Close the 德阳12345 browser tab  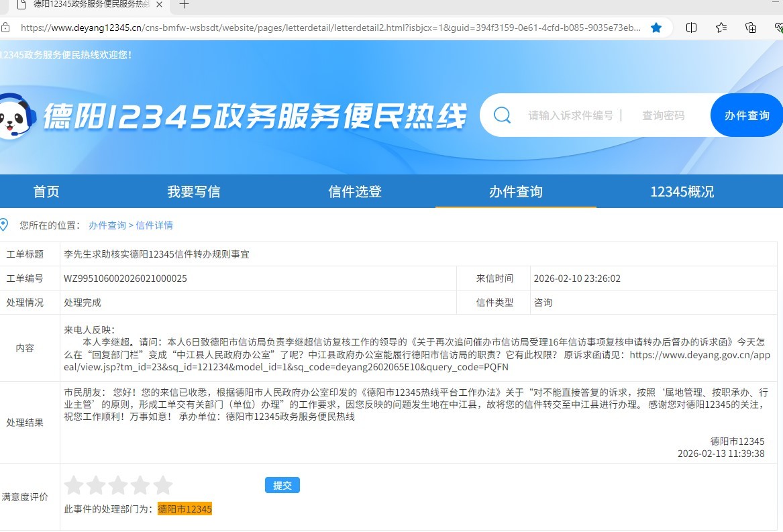tap(158, 5)
